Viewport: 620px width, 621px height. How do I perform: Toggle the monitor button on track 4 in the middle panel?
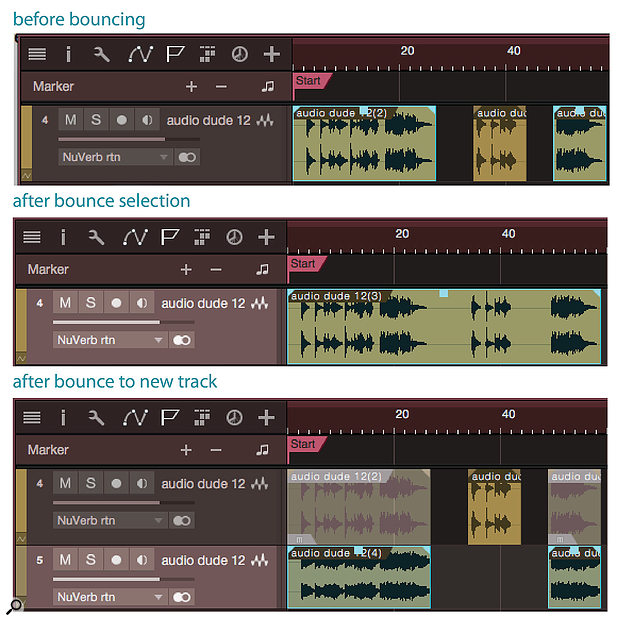tap(141, 303)
